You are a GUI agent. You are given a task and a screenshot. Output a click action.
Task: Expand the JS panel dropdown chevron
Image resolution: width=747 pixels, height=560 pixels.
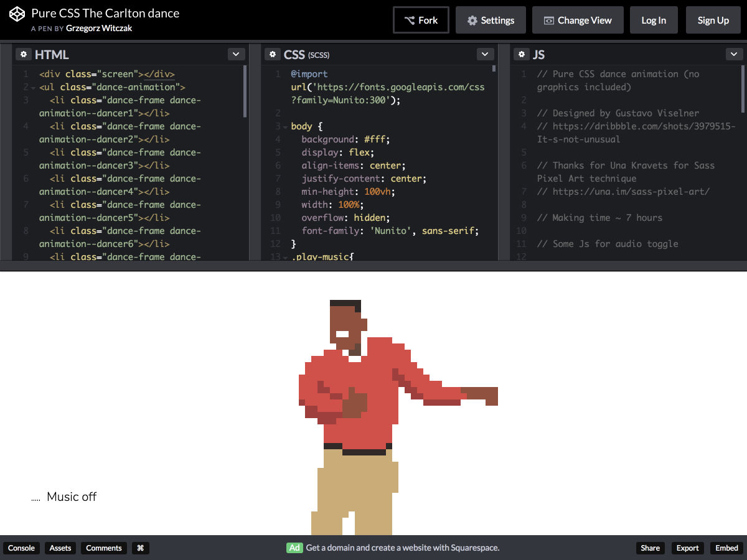pos(734,54)
